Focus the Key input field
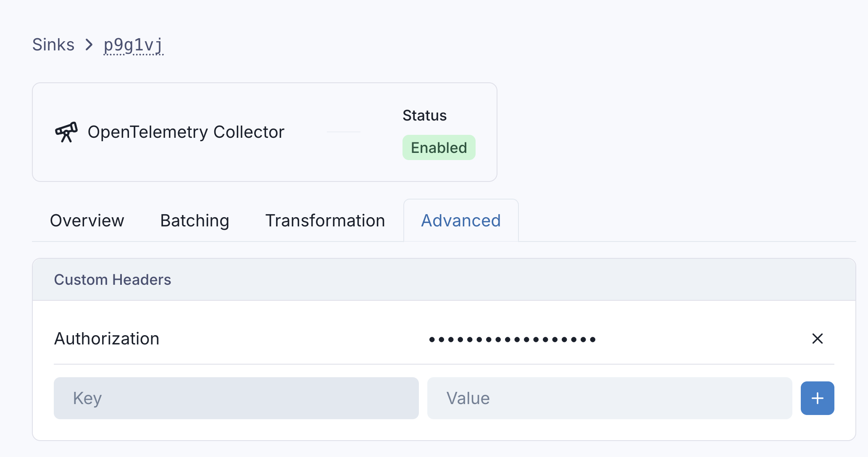Viewport: 868px width, 457px height. (x=236, y=398)
